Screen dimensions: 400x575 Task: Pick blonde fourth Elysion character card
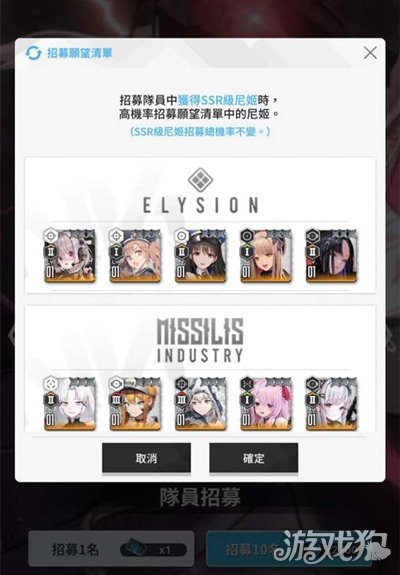tap(266, 256)
